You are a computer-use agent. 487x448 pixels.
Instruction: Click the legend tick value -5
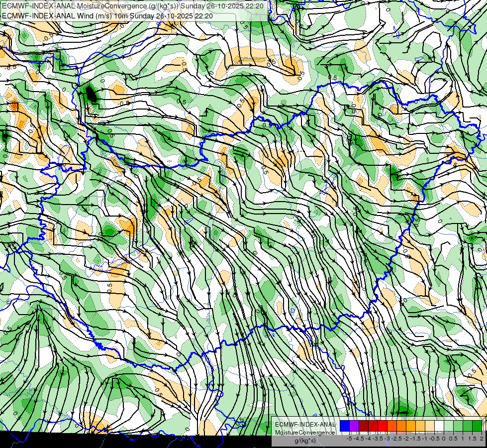(x=349, y=439)
